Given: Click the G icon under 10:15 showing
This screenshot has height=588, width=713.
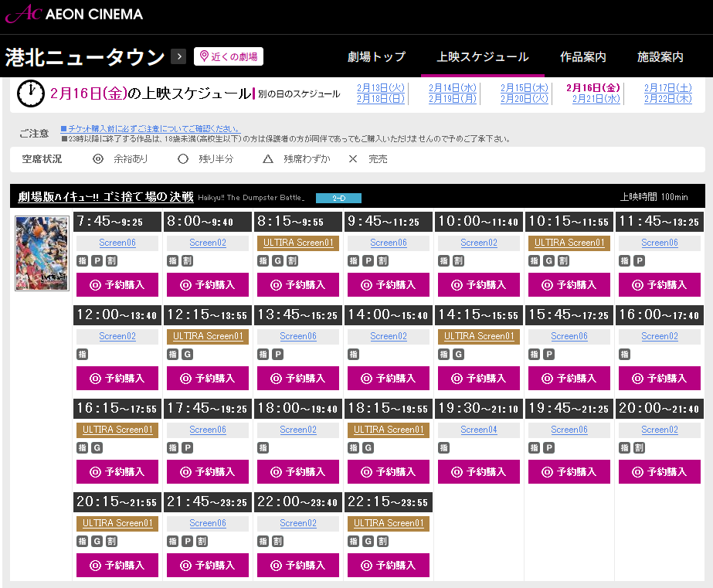Looking at the screenshot, I should coord(548,261).
